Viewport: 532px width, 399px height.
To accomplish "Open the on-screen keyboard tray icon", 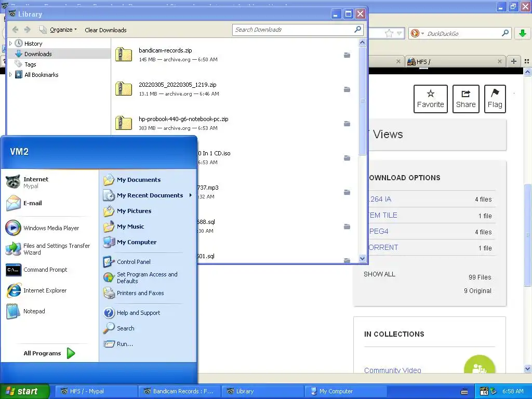I will (464, 392).
